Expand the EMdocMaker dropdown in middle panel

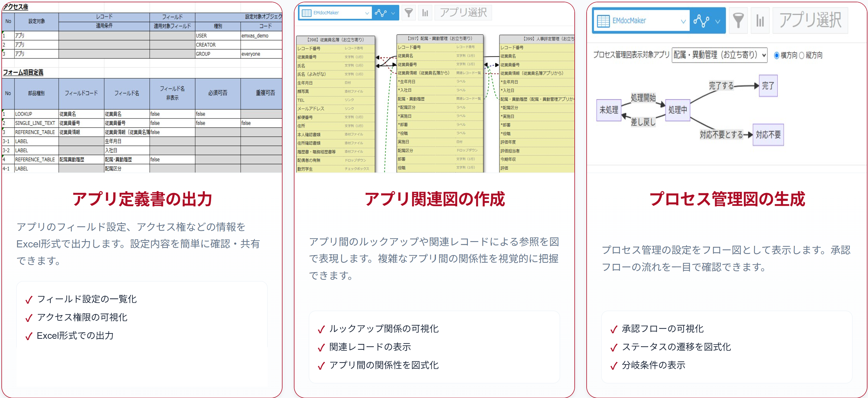[367, 13]
